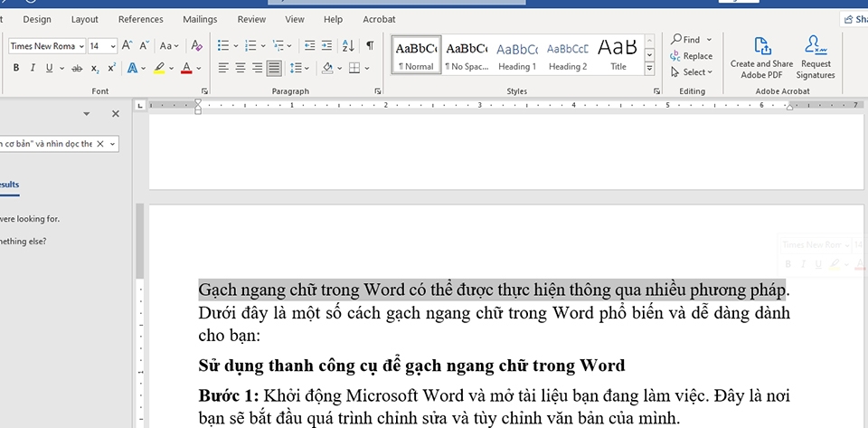868x428 pixels.
Task: Decrease the paragraph indent
Action: [x=310, y=46]
